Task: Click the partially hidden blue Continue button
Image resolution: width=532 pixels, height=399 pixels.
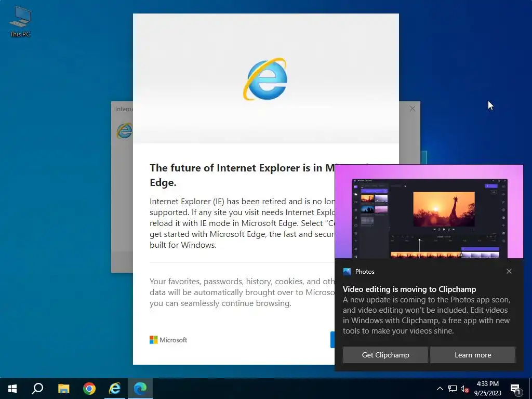Action: [332, 340]
